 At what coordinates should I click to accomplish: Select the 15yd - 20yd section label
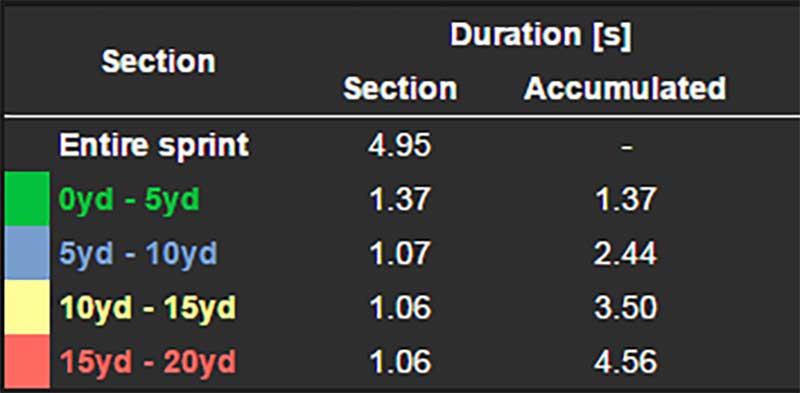pos(148,362)
